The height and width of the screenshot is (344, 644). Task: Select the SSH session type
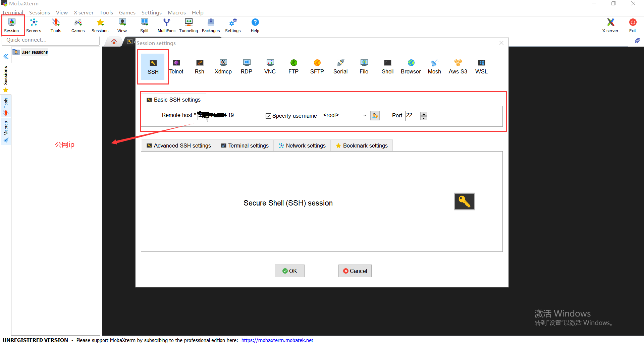153,66
